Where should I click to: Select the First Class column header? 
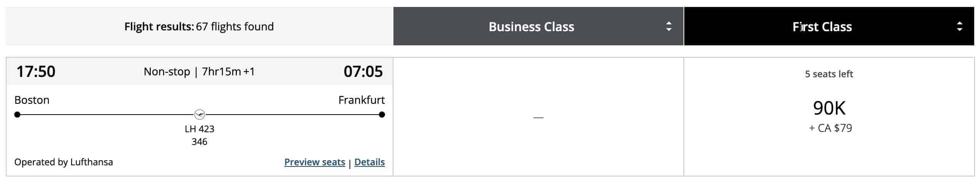[x=822, y=27]
